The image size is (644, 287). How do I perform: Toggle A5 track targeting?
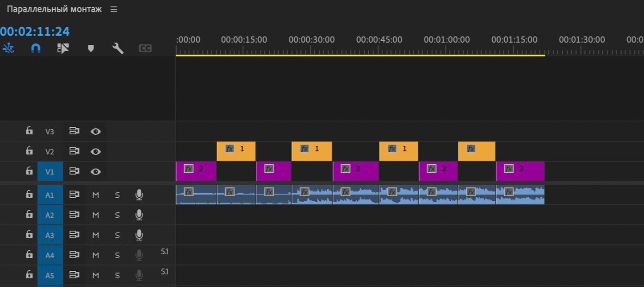point(50,275)
